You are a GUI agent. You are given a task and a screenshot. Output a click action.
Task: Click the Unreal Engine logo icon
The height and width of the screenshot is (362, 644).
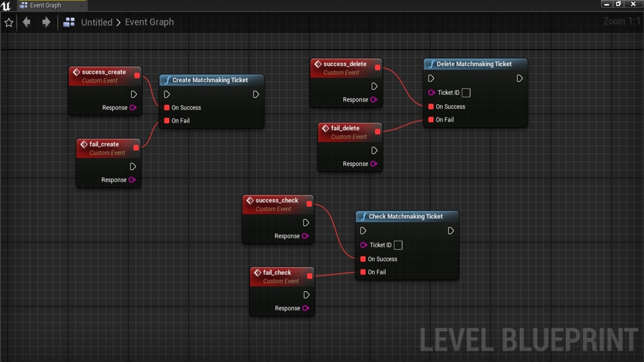point(6,5)
